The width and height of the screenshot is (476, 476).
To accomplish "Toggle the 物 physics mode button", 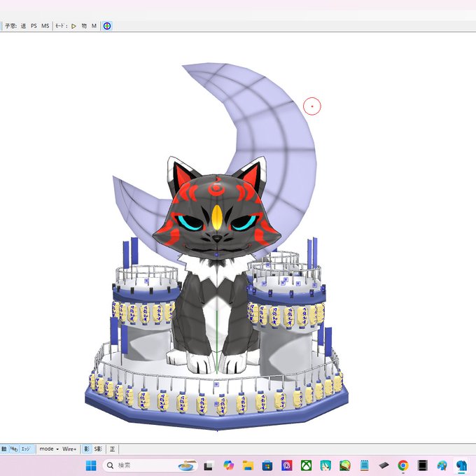I will 84,26.
